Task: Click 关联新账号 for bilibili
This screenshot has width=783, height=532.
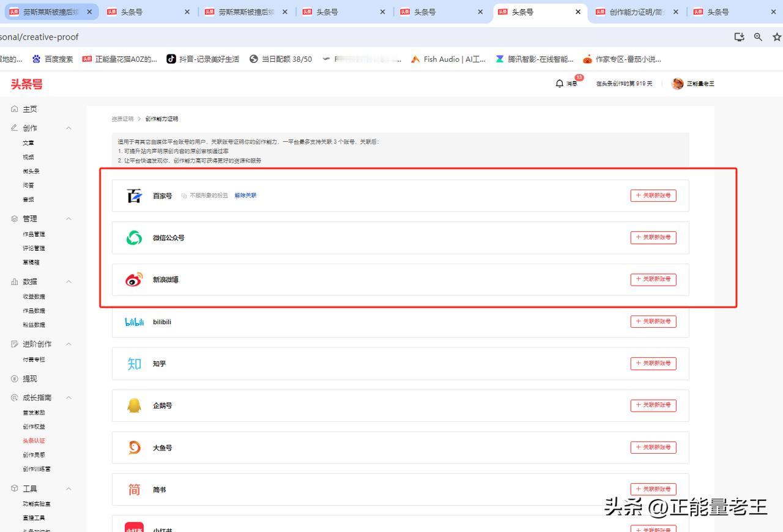Action: click(x=653, y=322)
